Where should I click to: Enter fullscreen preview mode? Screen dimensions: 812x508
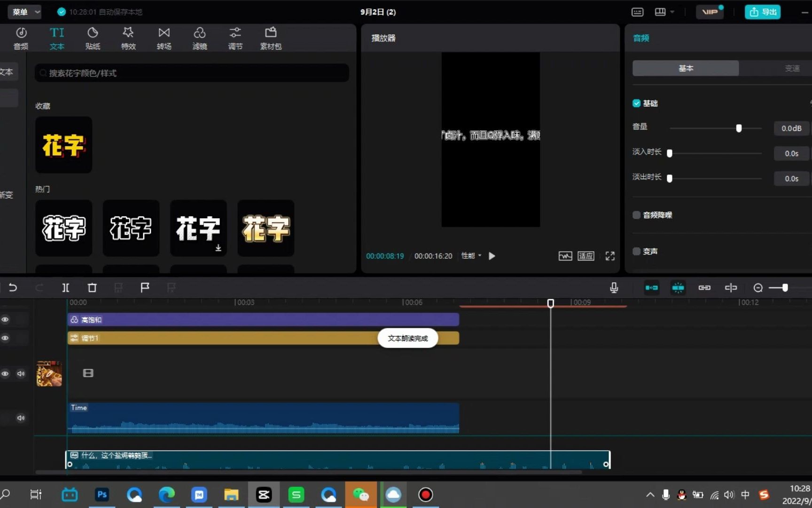tap(610, 256)
